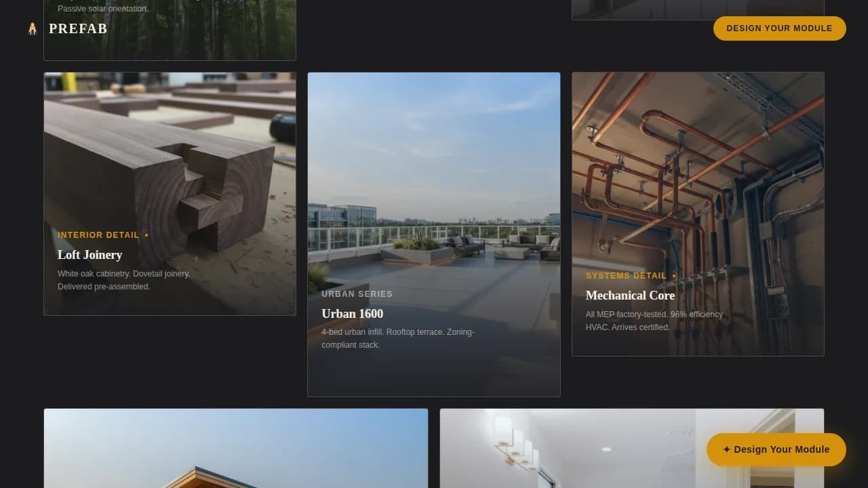Click the DESIGN YOUR MODULE header button
The width and height of the screenshot is (868, 488).
(x=779, y=28)
